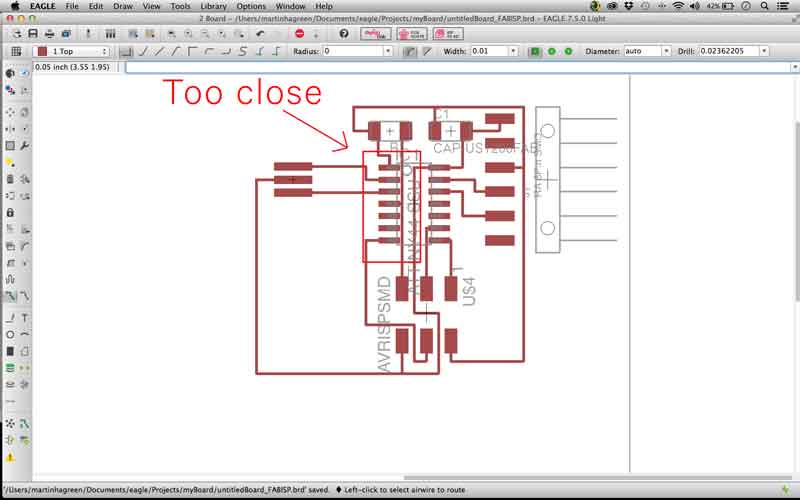The width and height of the screenshot is (800, 500).
Task: Open the File menu
Action: (72, 6)
